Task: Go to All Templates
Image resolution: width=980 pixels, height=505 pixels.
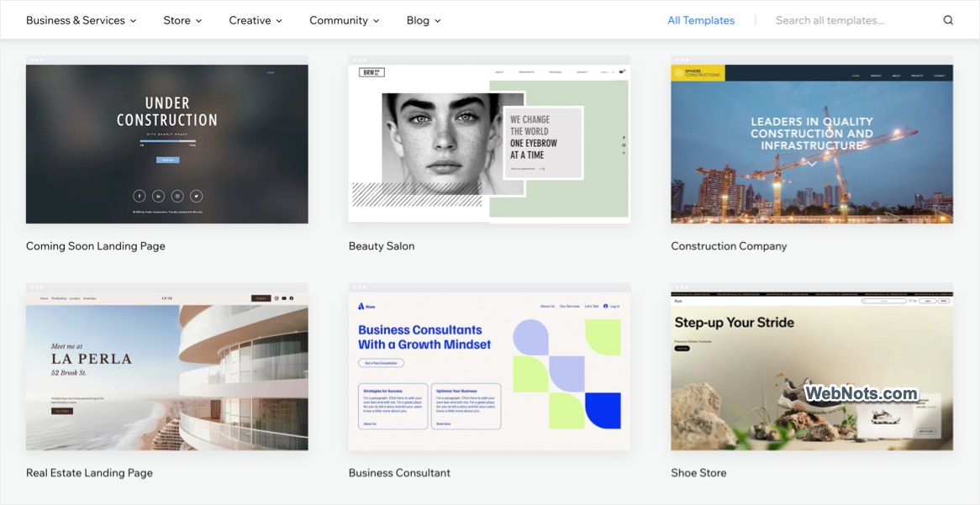Action: pos(701,20)
